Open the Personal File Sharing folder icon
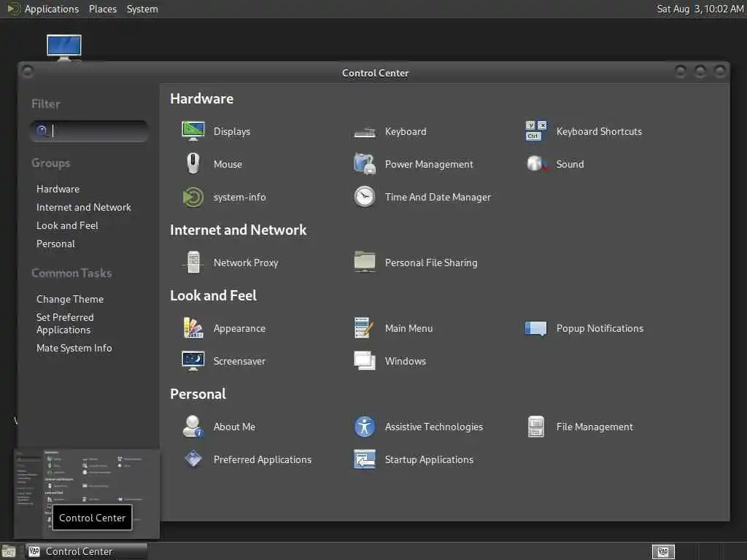The width and height of the screenshot is (747, 560). tap(365, 262)
